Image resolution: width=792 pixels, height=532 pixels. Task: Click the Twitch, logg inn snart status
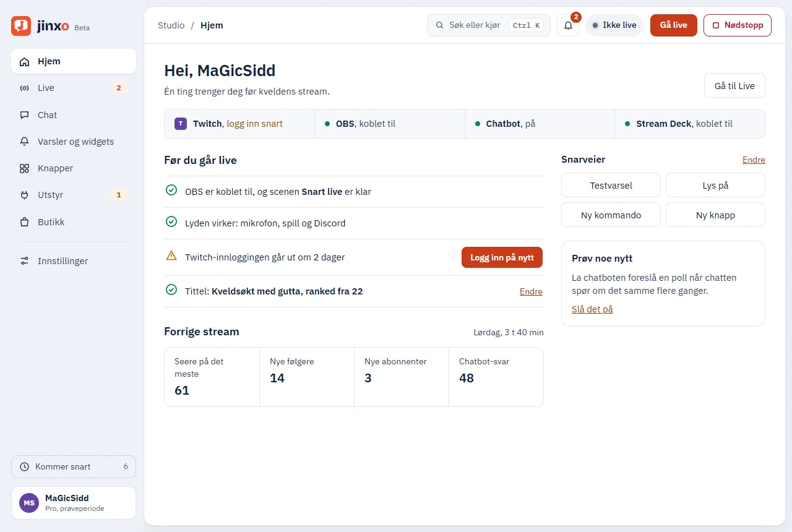pyautogui.click(x=239, y=124)
